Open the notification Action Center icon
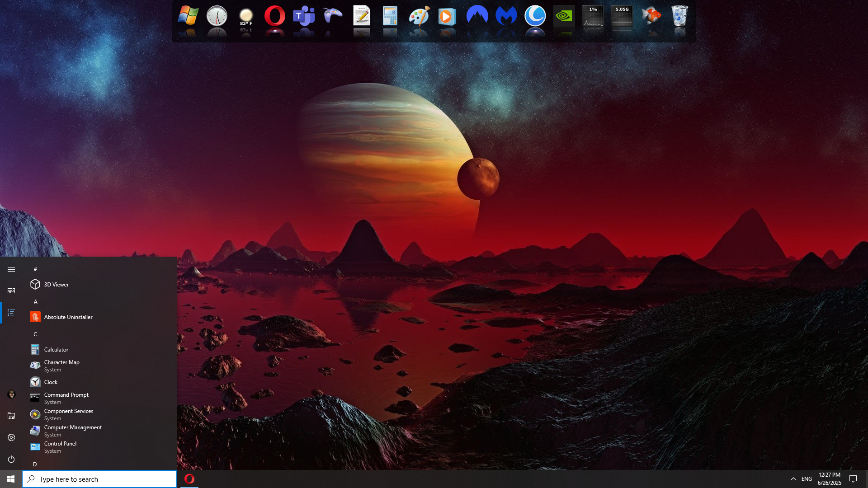The image size is (868, 488). coord(853,479)
